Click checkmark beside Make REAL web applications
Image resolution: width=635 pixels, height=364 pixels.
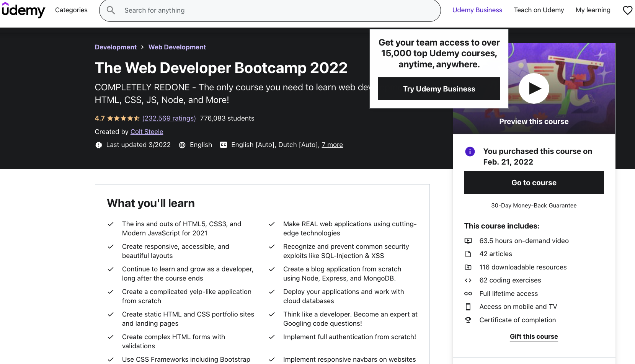point(272,224)
